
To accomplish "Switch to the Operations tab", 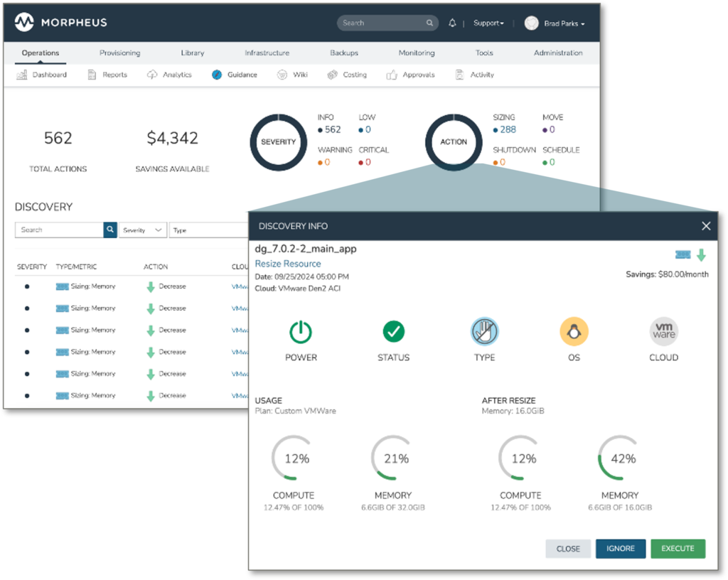I will 41,53.
